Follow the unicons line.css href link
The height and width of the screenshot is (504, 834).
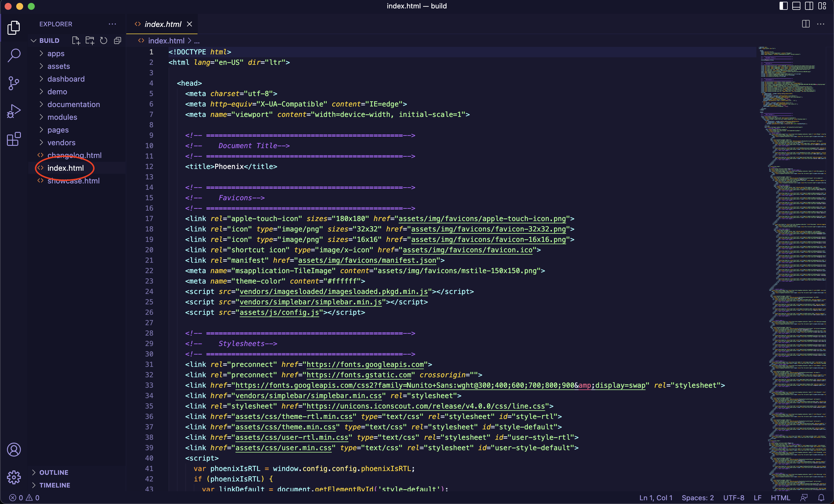(x=425, y=406)
